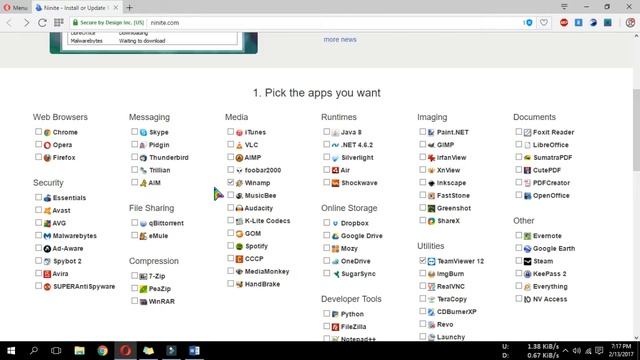Open File Explorer from taskbar
640x360 pixels.
pos(80,351)
